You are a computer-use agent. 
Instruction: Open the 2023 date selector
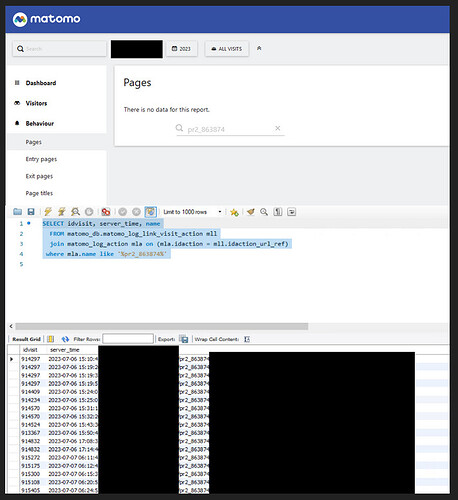(182, 49)
